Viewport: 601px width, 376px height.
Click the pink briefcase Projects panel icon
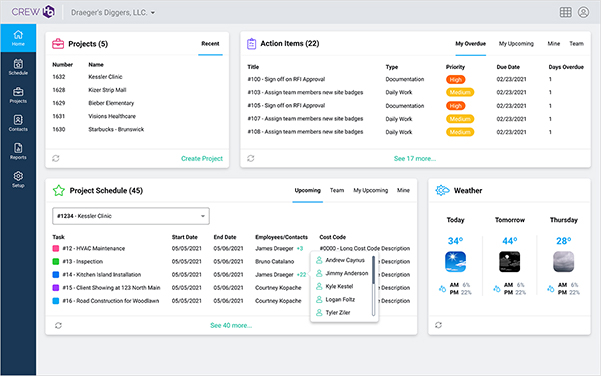58,44
